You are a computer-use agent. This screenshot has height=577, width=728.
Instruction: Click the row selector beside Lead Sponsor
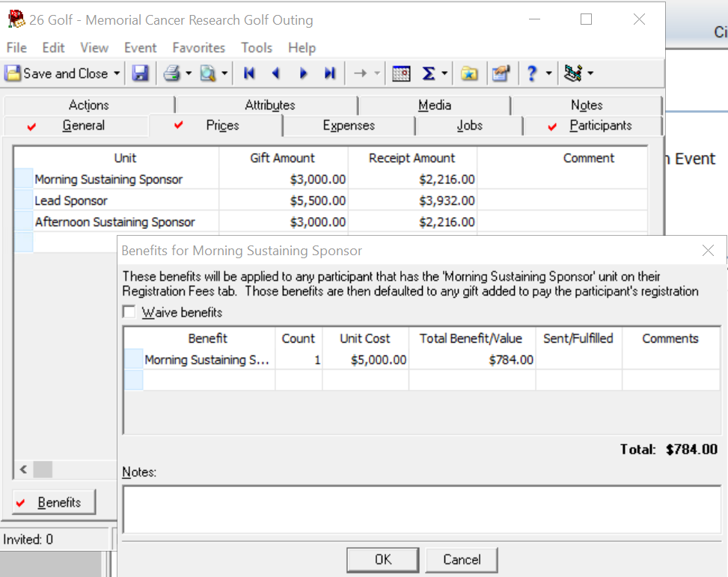click(24, 201)
